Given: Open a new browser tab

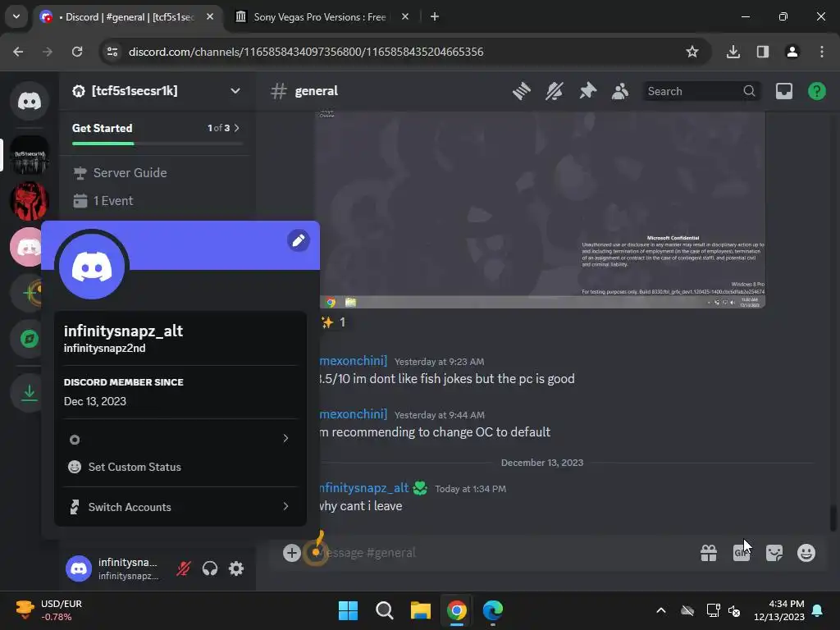Looking at the screenshot, I should [x=435, y=17].
